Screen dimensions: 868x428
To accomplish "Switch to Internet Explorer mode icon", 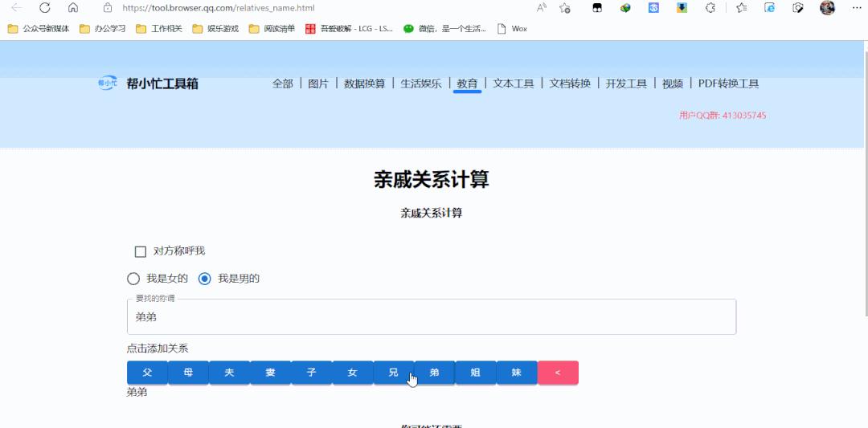I will pos(769,8).
